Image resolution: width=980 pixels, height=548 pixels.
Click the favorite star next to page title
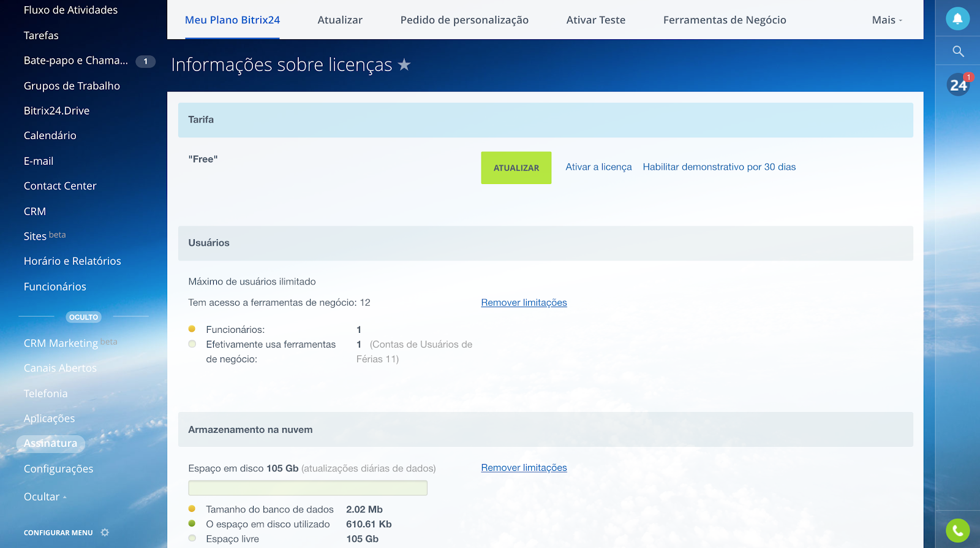[404, 64]
